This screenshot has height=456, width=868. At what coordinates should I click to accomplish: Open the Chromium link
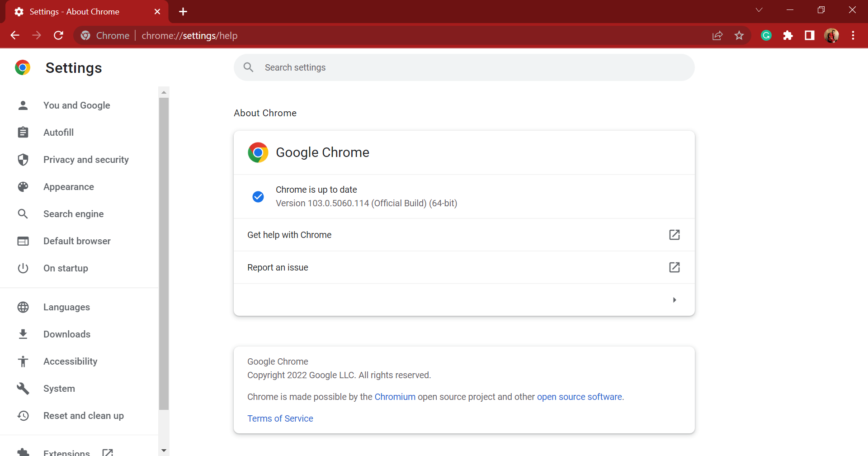click(395, 397)
